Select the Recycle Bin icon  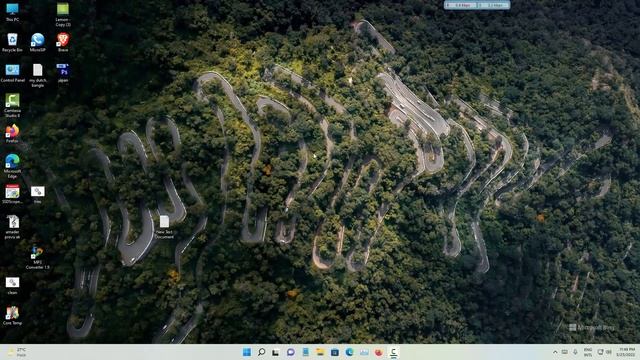12,42
